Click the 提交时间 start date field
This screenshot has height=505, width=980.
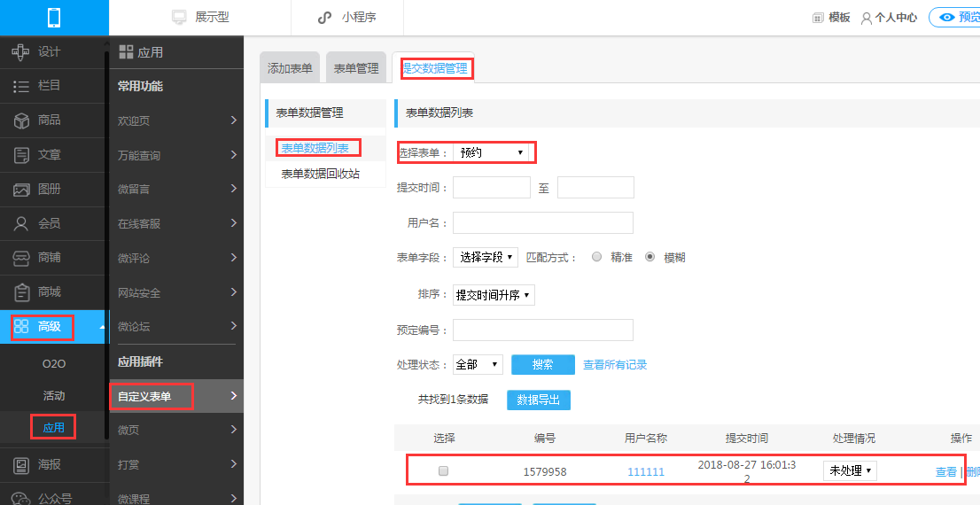click(491, 188)
